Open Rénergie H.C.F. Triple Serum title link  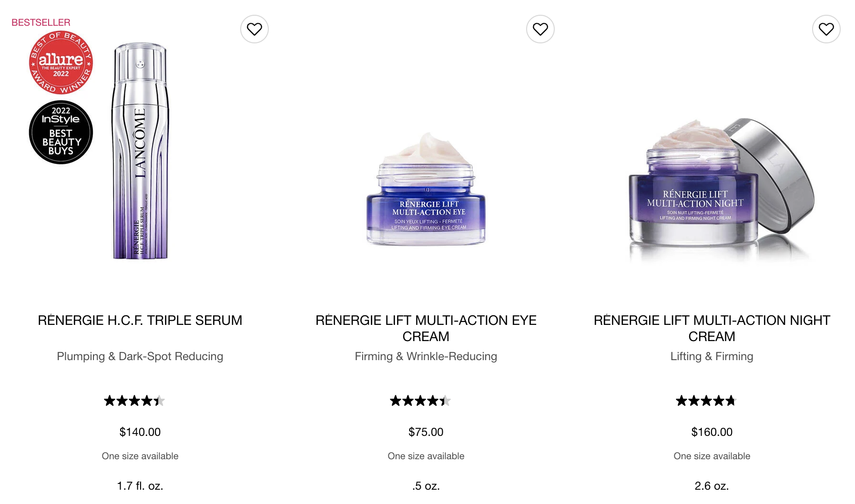click(140, 320)
